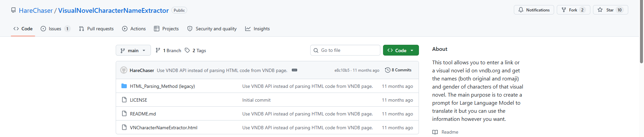Click the branch icon beside 1 Branch
644x137 pixels.
point(158,50)
